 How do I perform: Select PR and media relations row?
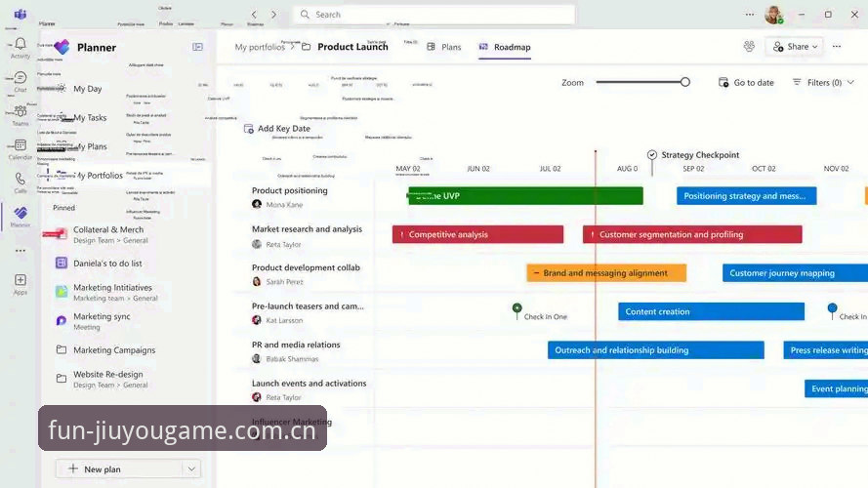[296, 345]
